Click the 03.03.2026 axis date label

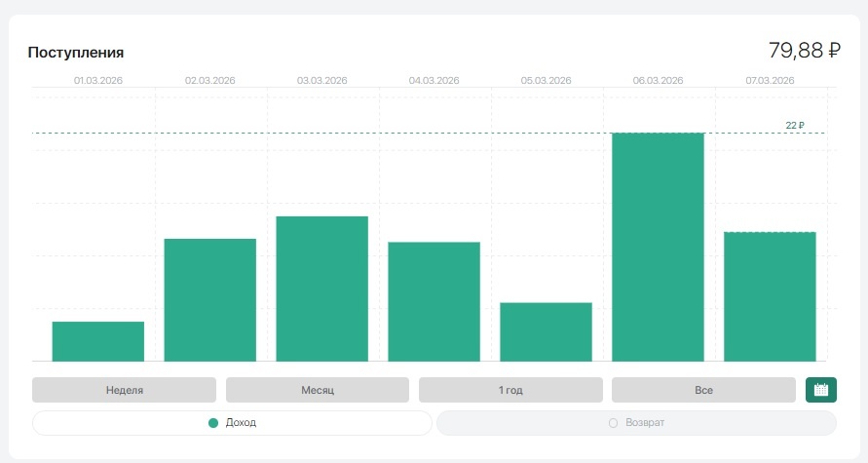[322, 80]
